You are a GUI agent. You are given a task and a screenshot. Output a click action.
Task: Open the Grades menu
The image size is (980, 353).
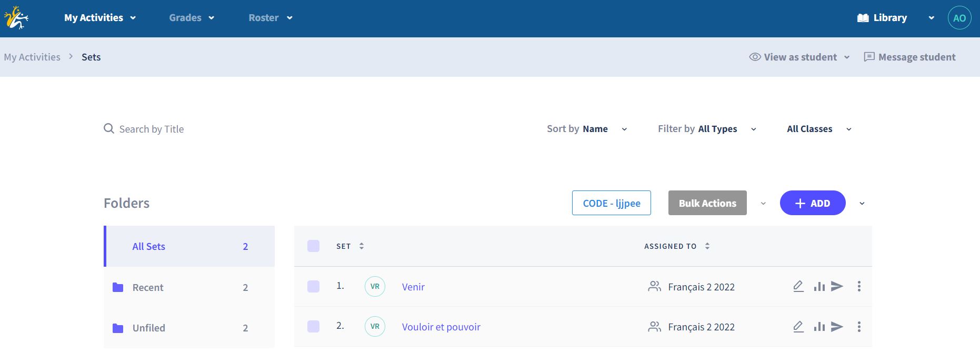[x=191, y=18]
